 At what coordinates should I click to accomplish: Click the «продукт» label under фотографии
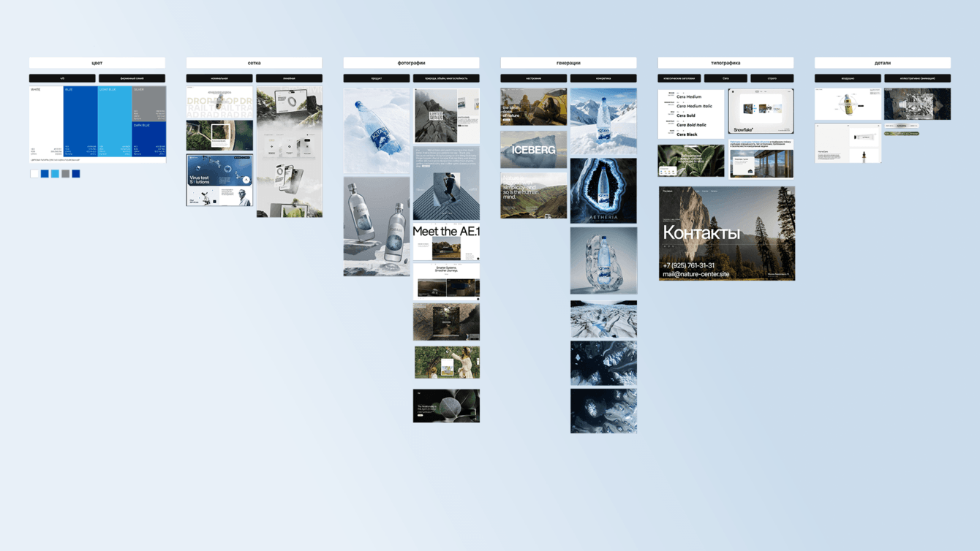tap(377, 78)
